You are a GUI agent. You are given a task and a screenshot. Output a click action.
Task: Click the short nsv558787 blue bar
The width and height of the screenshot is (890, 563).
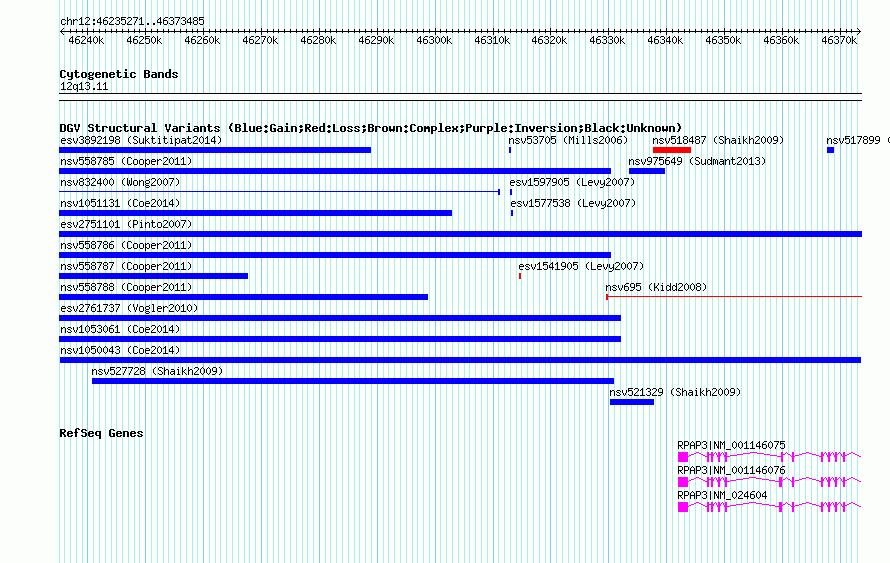pyautogui.click(x=153, y=276)
